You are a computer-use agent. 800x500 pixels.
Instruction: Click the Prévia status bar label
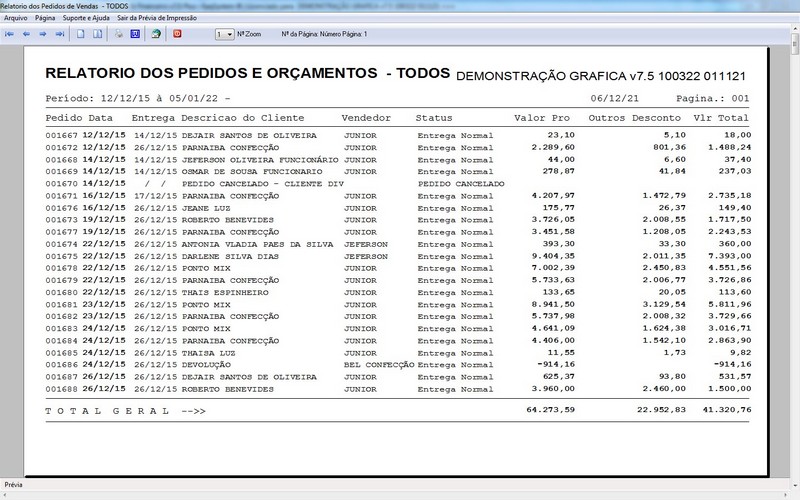(13, 485)
